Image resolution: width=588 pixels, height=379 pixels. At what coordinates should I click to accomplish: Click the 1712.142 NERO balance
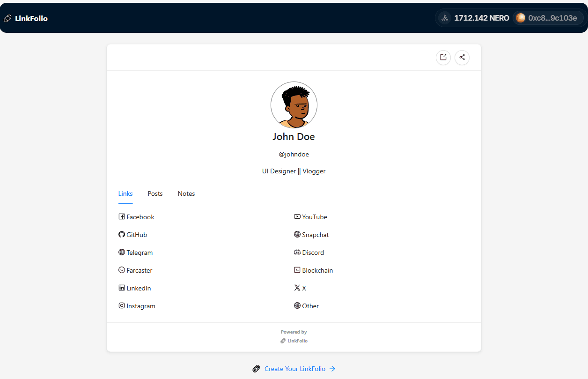coord(482,18)
